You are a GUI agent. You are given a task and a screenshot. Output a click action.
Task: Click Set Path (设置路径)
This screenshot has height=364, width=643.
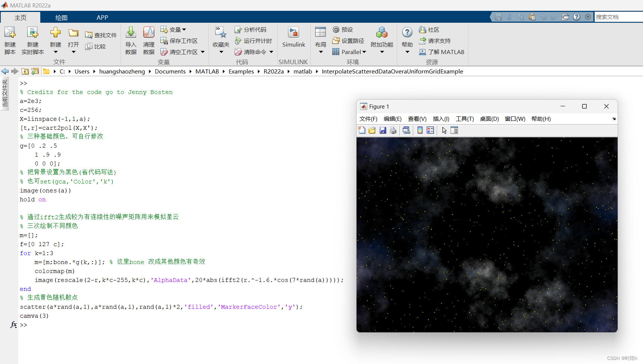pyautogui.click(x=348, y=41)
